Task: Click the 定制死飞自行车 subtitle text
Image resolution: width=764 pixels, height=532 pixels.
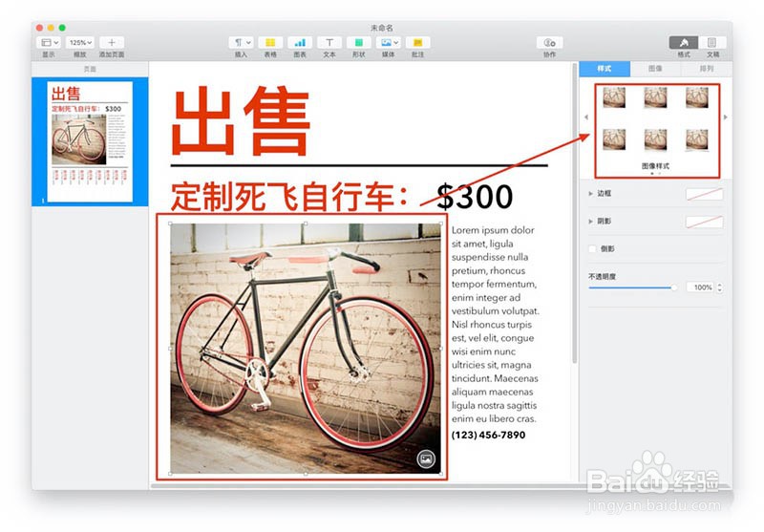Action: tap(289, 197)
